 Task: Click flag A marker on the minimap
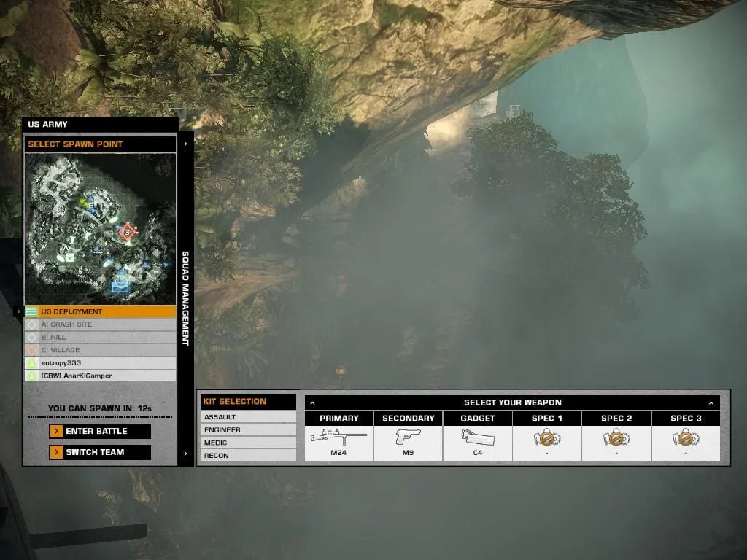(66, 248)
